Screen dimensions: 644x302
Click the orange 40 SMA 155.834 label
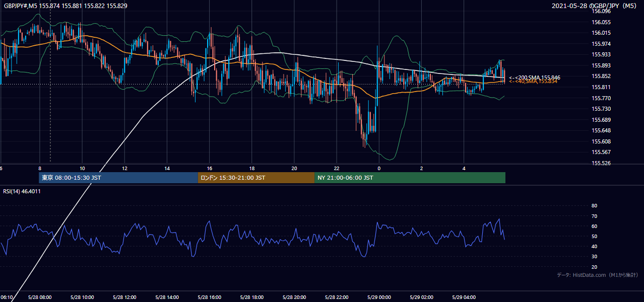(533, 82)
